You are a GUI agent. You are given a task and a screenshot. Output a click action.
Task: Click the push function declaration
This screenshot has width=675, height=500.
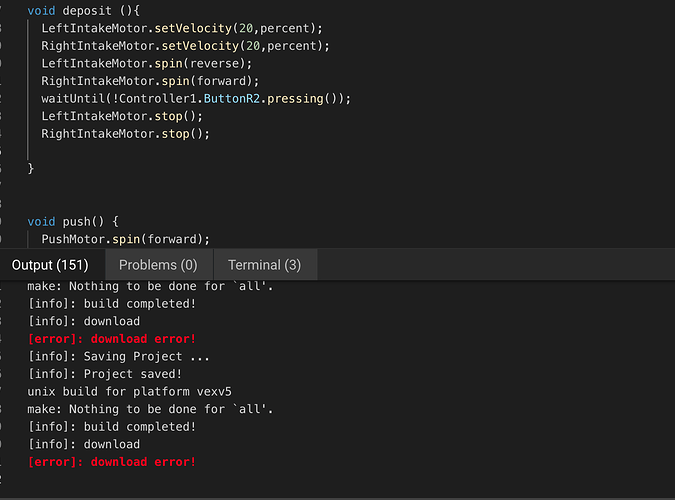coord(73,222)
